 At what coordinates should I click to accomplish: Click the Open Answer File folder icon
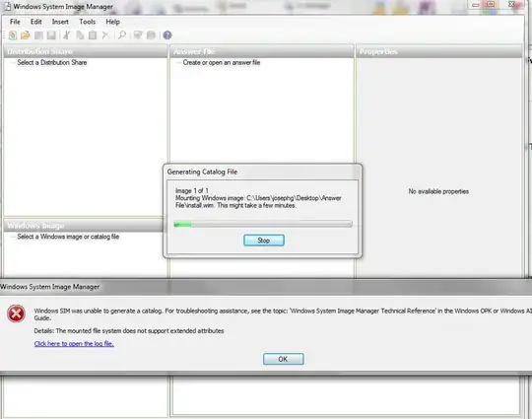tap(26, 35)
